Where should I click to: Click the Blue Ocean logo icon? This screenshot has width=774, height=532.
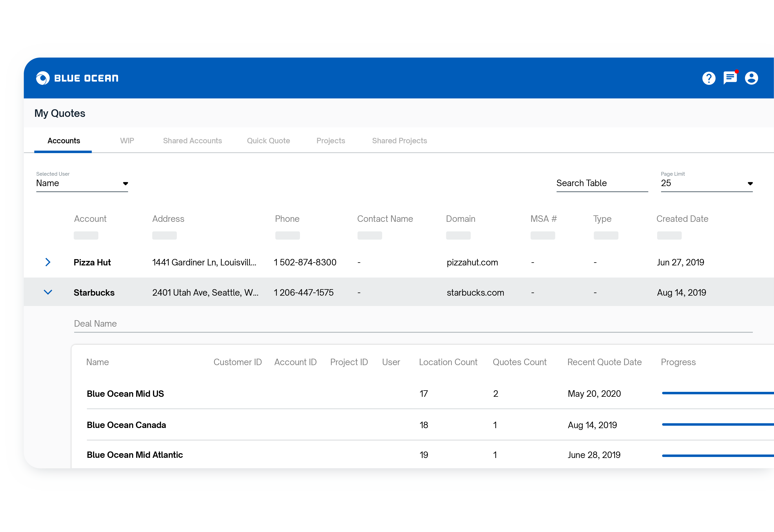point(43,78)
